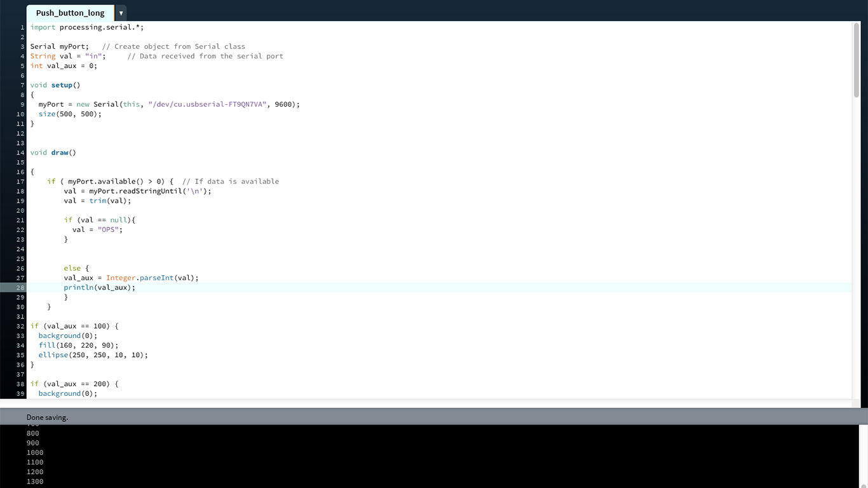Click the 'if (val_aux == 200) {' line
Viewport: 868px width, 488px height.
coord(74,384)
